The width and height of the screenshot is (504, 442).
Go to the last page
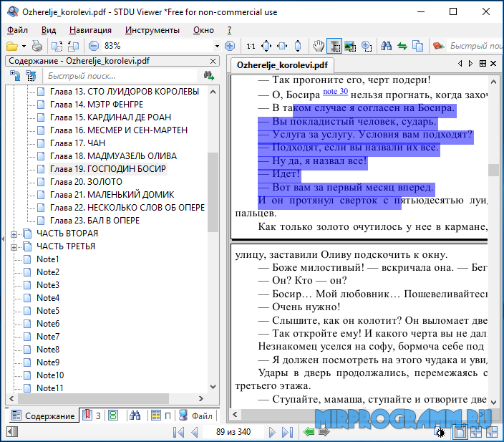[287, 432]
